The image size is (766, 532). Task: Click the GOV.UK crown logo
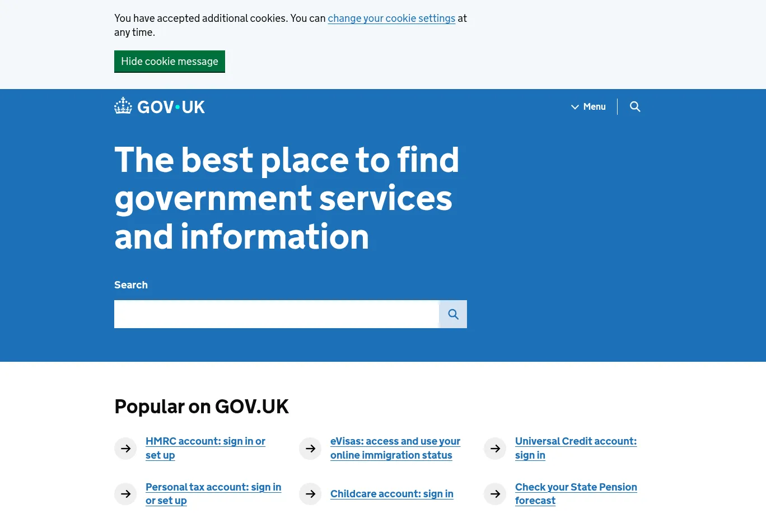pyautogui.click(x=123, y=106)
